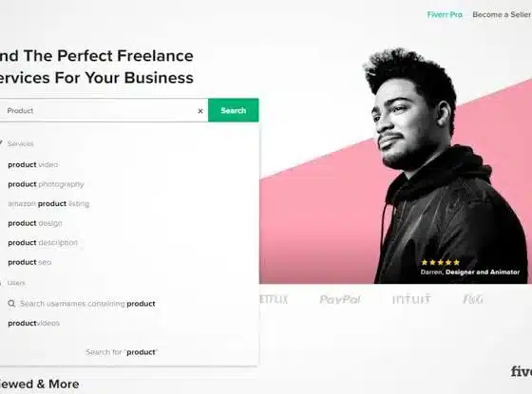Click the green Search button
The height and width of the screenshot is (394, 532).
coord(234,110)
